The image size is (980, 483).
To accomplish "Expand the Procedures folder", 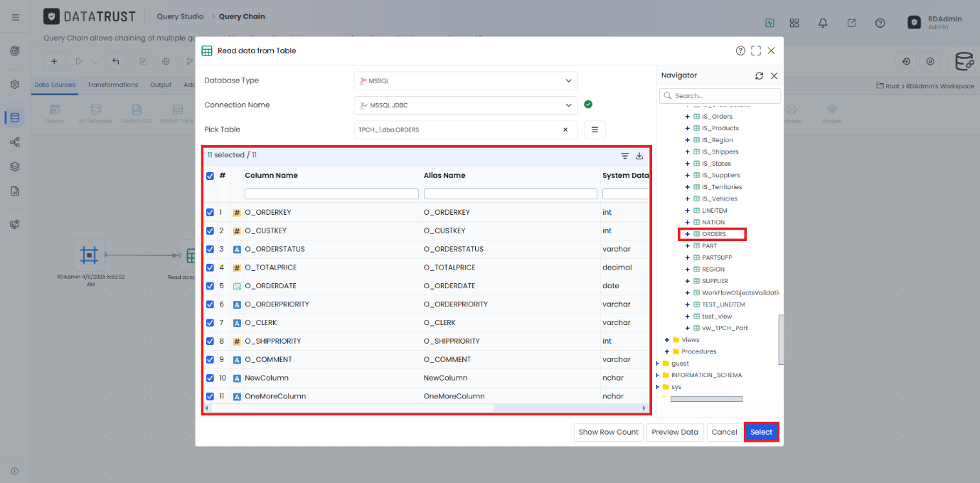I will click(x=667, y=351).
